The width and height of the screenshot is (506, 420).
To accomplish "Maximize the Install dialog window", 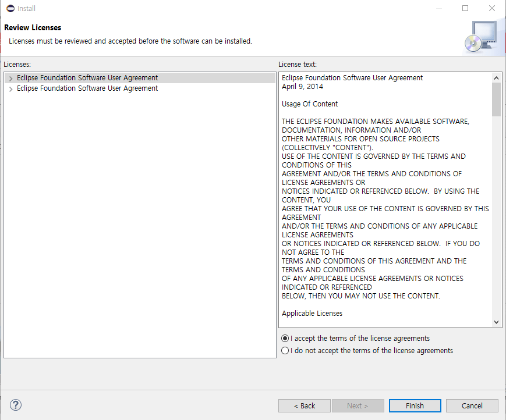I will point(465,9).
